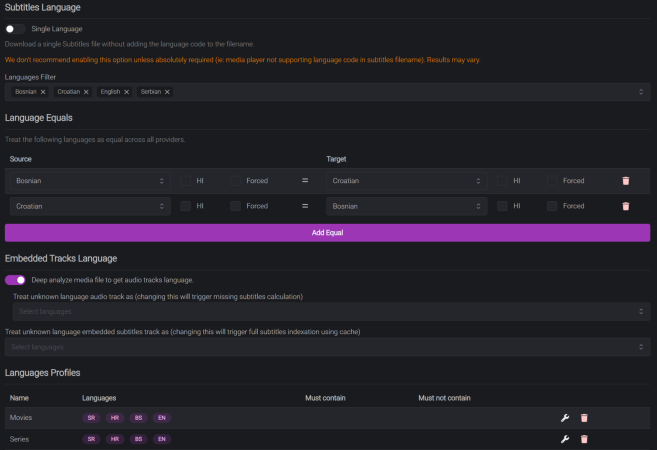Edit the Movies language profile
Screen dimensions: 657x450
[564, 417]
